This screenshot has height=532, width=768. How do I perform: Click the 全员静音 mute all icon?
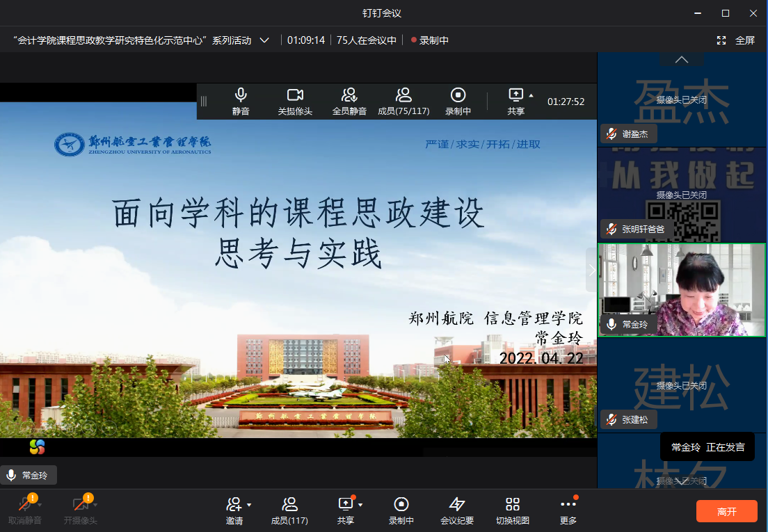(x=349, y=95)
